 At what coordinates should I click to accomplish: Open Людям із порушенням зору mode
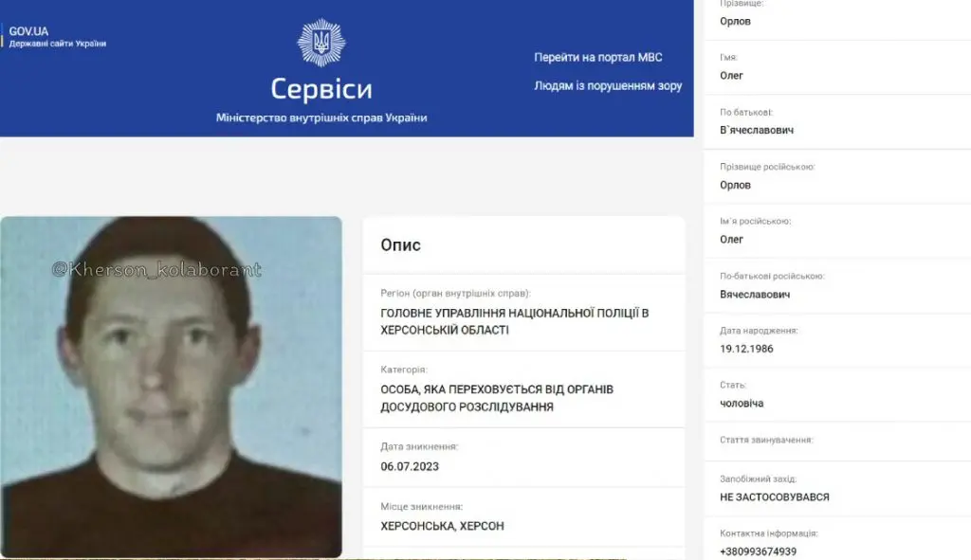608,86
